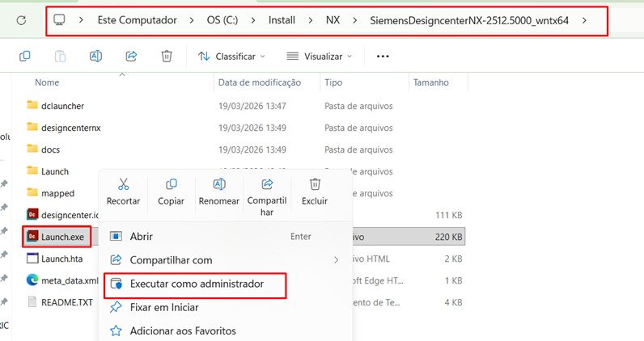Select Fixar em Iniciar option
The width and height of the screenshot is (644, 341).
(164, 308)
